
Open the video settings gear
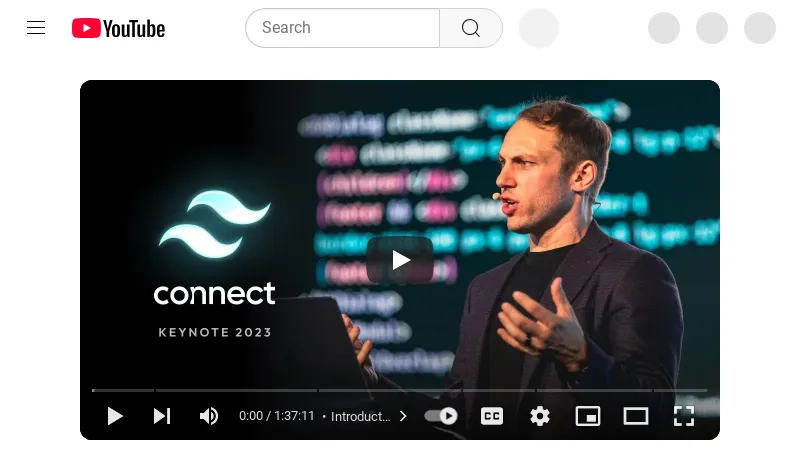coord(540,416)
